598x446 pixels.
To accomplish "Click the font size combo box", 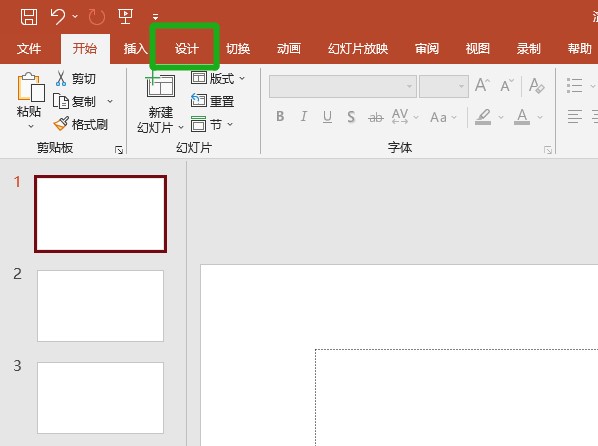I will 444,86.
